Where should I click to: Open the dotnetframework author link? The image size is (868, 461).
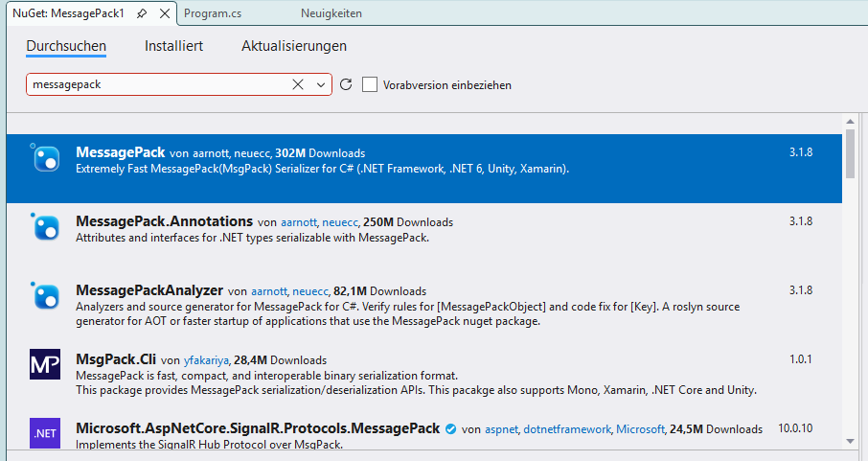(567, 429)
